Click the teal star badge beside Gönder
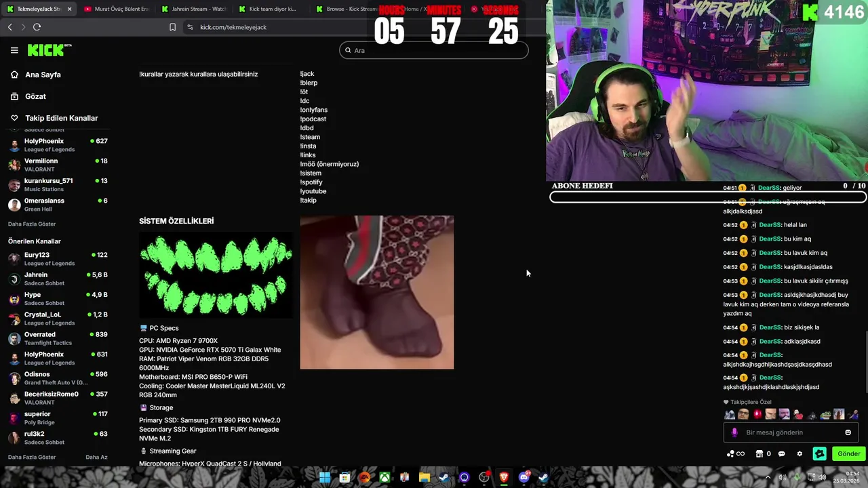The image size is (868, 488). pyautogui.click(x=819, y=454)
